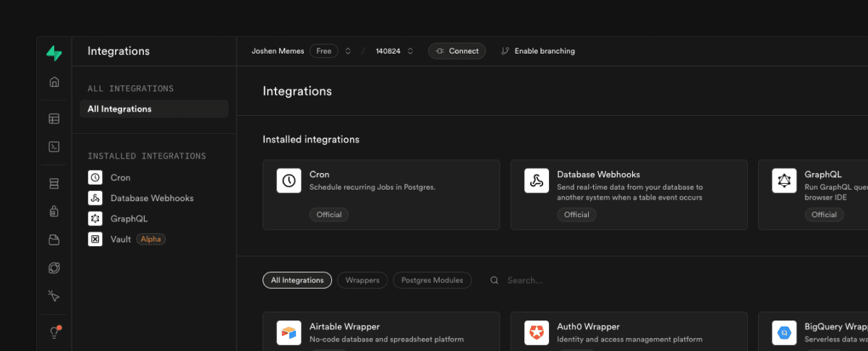Click the Cron card clock icon
Viewport: 868px width, 351px height.
pyautogui.click(x=289, y=180)
